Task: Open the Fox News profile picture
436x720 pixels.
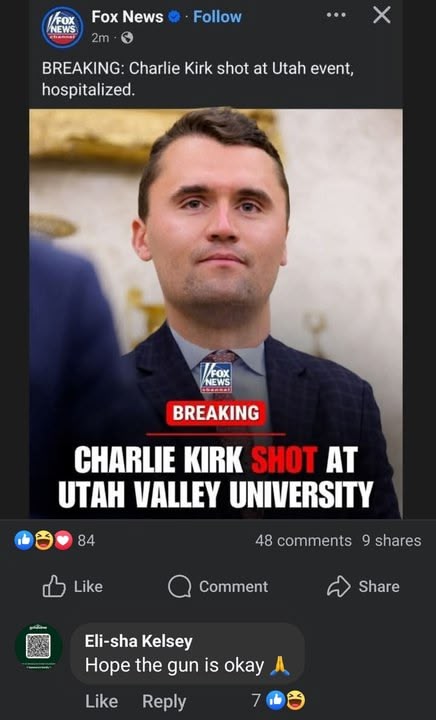Action: coord(62,27)
